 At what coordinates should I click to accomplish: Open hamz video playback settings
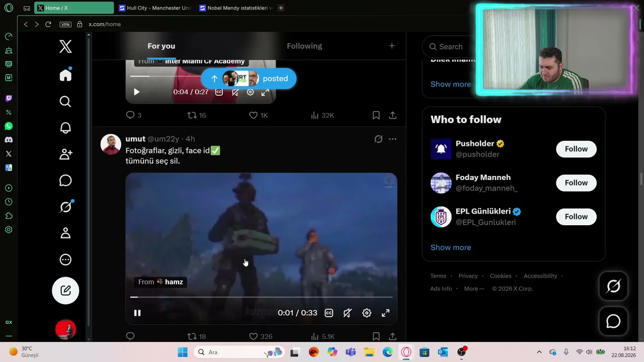coord(367,313)
